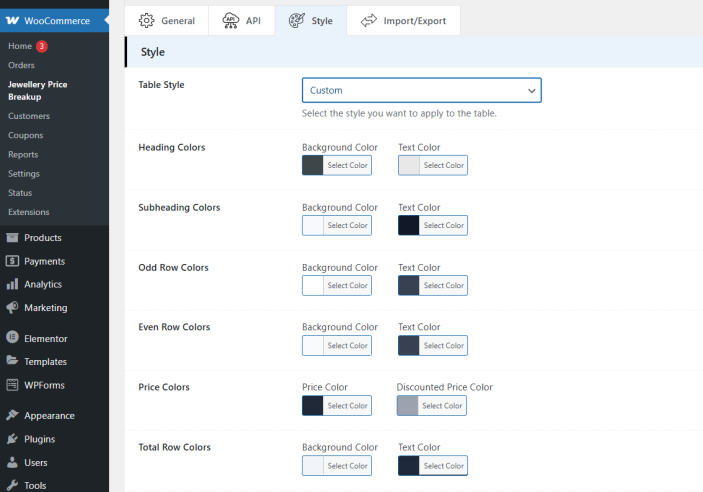The height and width of the screenshot is (492, 703).
Task: Click the Analytics bar chart icon
Action: coord(12,285)
